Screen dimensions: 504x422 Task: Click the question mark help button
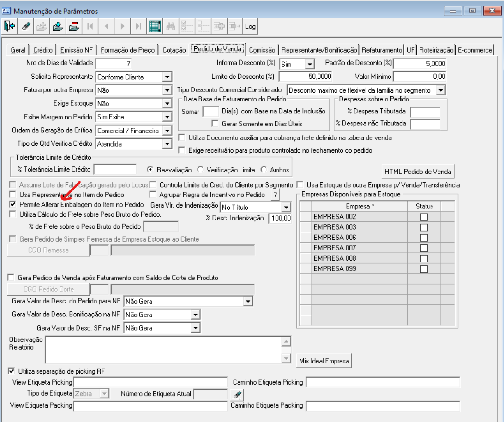click(x=275, y=195)
